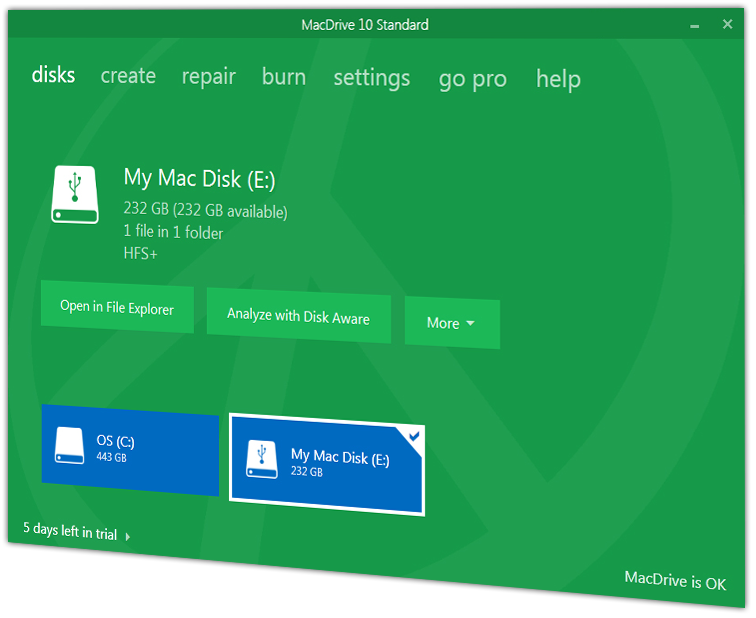756x618 pixels.
Task: Open the go pro tab
Action: click(472, 80)
